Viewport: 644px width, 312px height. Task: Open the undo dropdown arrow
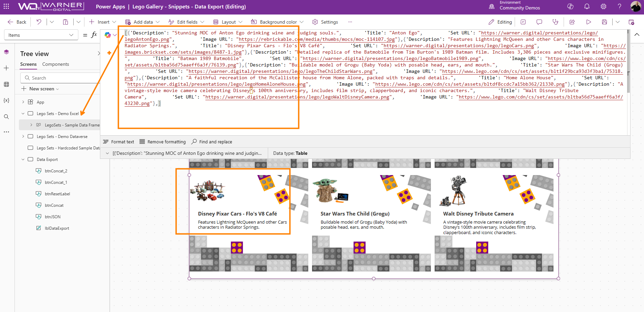[x=52, y=22]
